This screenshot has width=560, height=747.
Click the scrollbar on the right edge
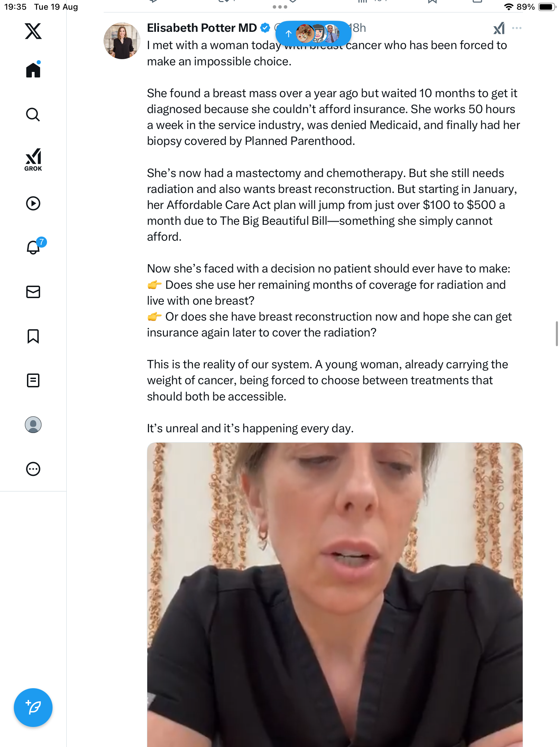tap(557, 333)
